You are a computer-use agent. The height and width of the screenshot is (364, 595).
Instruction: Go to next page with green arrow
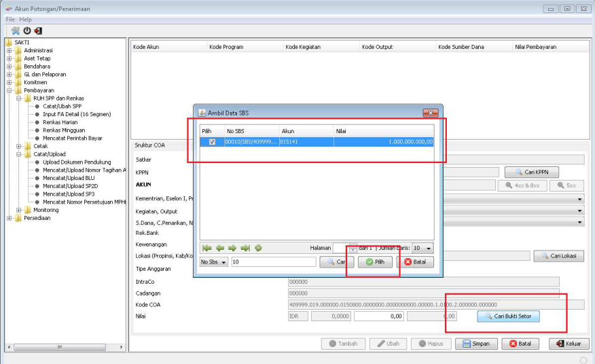[232, 249]
